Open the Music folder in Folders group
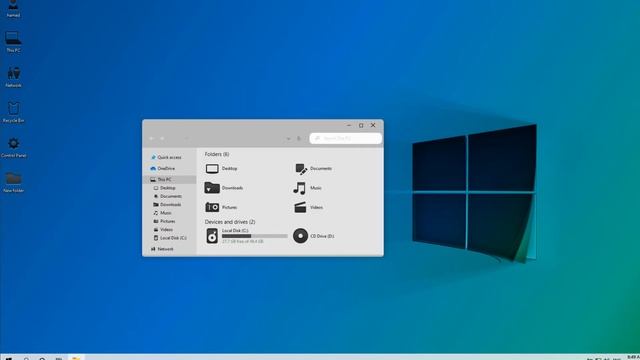 tap(307, 188)
